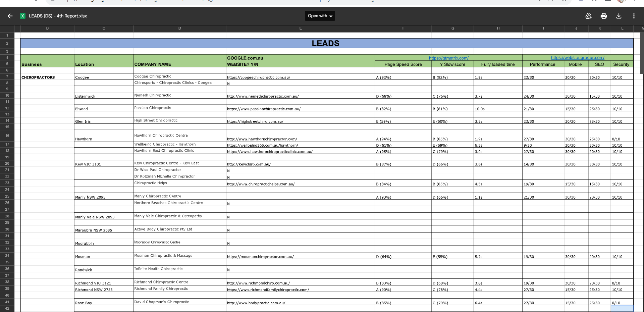The height and width of the screenshot is (312, 644).
Task: Select the Moorabbin Chiropractic Centre cell
Action: click(179, 242)
